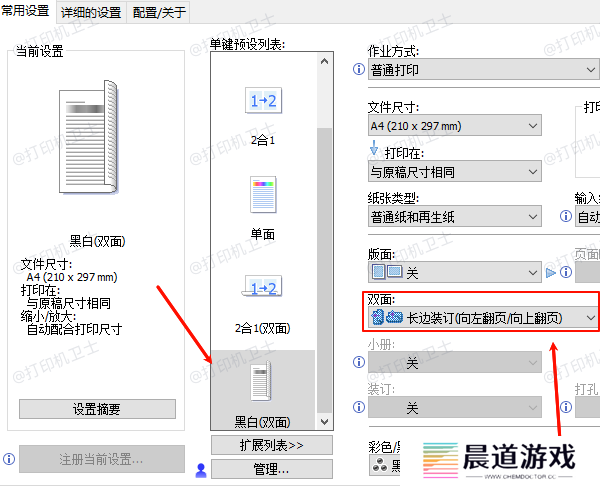
Task: Click the preset list scrollbar thumb
Action: pyautogui.click(x=324, y=270)
